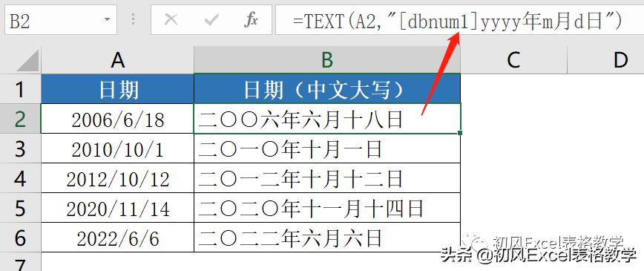The image size is (644, 271).
Task: Click the Cancel (X) formula bar icon
Action: pos(171,19)
